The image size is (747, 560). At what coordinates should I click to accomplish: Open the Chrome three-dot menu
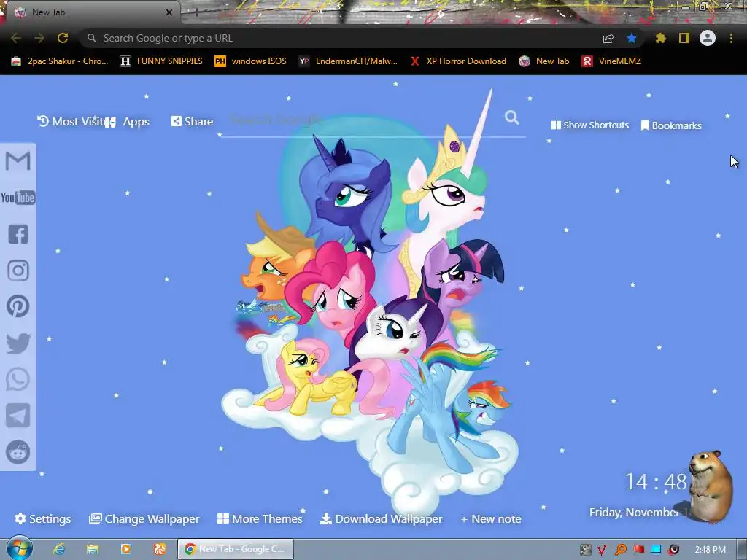pos(731,38)
